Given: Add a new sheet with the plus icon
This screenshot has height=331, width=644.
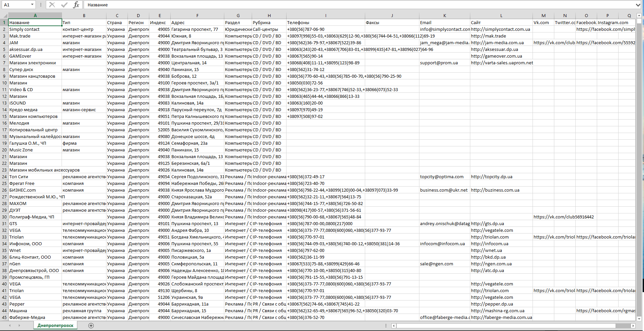Looking at the screenshot, I should coord(91,325).
